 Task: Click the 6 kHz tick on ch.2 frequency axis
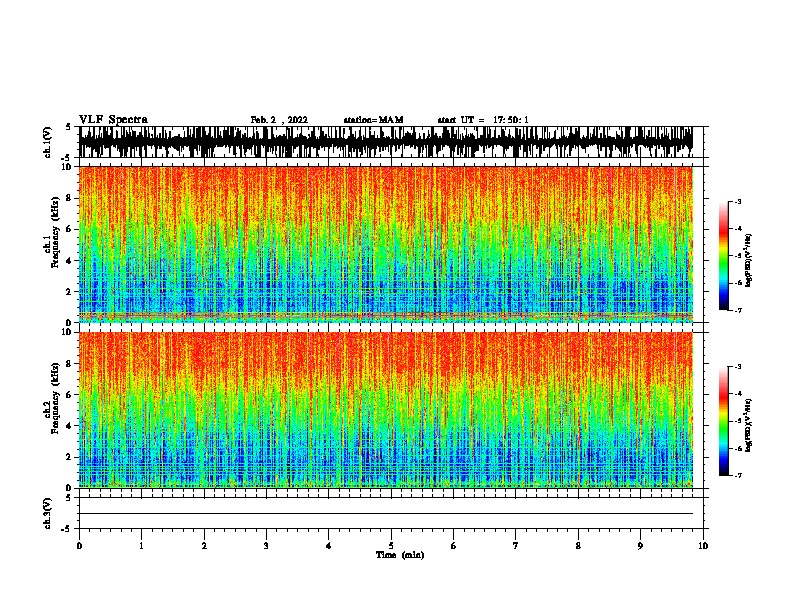[70, 395]
